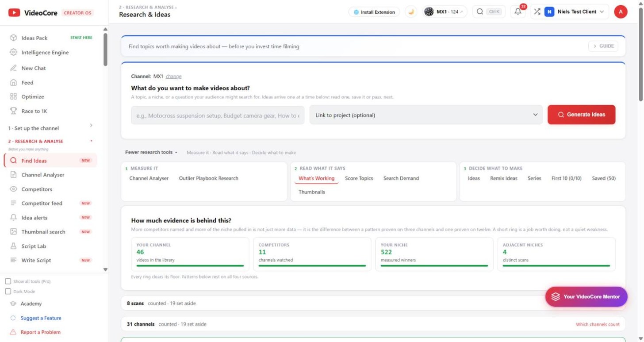Click the shuffle arrows icon in header
Viewport: 644px width, 342px height.
click(537, 12)
